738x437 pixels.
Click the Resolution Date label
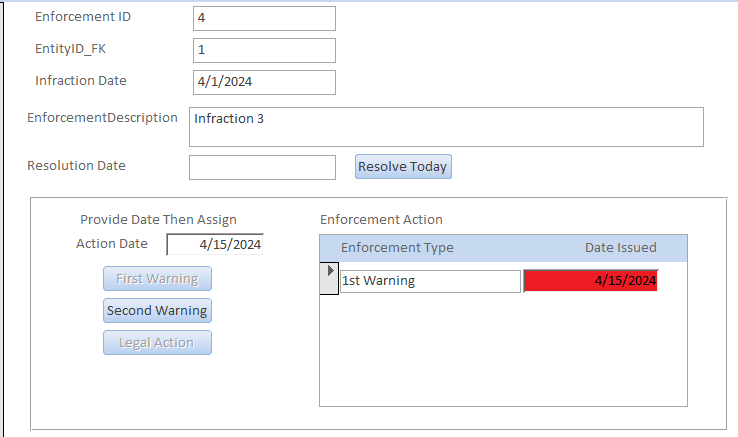point(76,166)
